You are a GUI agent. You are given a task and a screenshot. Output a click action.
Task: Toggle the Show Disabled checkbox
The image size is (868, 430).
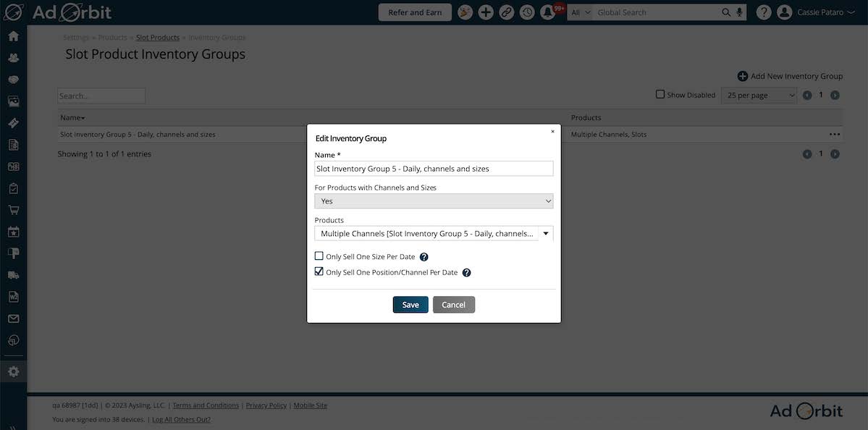click(x=660, y=94)
